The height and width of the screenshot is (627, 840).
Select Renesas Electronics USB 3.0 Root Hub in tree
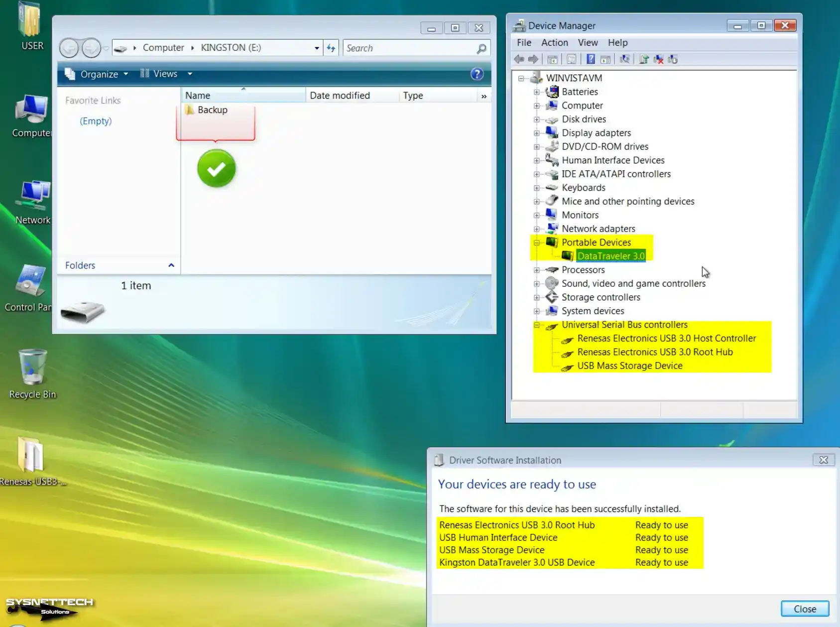(655, 352)
